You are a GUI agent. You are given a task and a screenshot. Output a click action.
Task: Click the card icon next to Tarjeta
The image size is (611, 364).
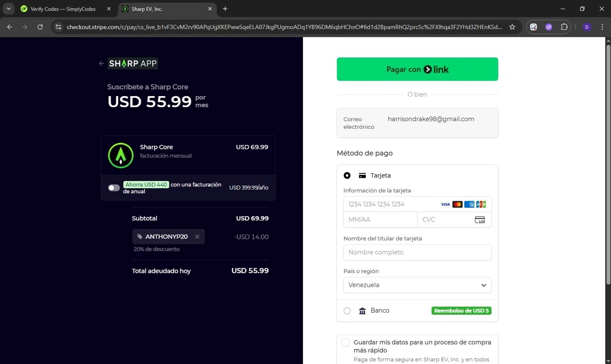(x=362, y=175)
